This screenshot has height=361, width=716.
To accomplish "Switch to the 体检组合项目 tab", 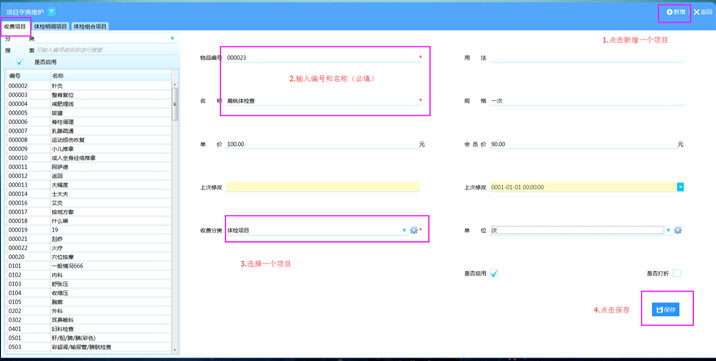I will (x=90, y=26).
